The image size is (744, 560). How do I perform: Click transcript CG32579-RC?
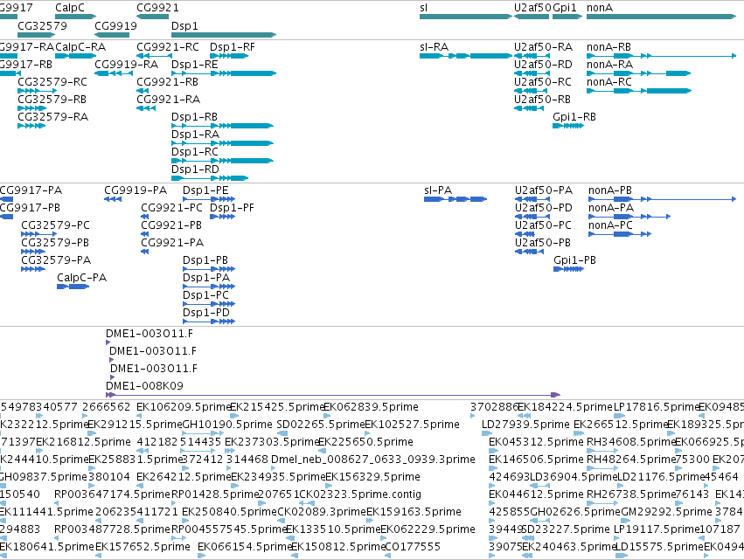pyautogui.click(x=37, y=91)
